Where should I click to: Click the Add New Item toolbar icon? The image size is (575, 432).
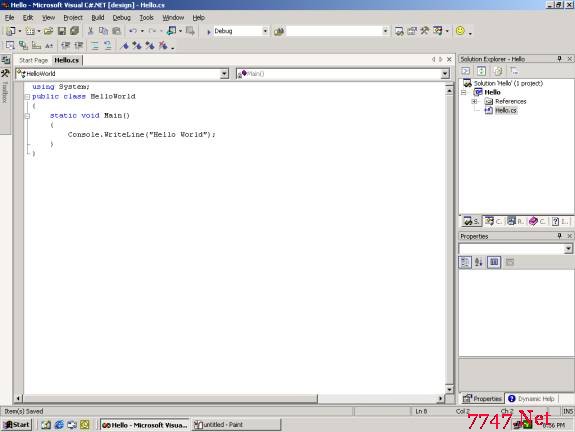point(30,31)
